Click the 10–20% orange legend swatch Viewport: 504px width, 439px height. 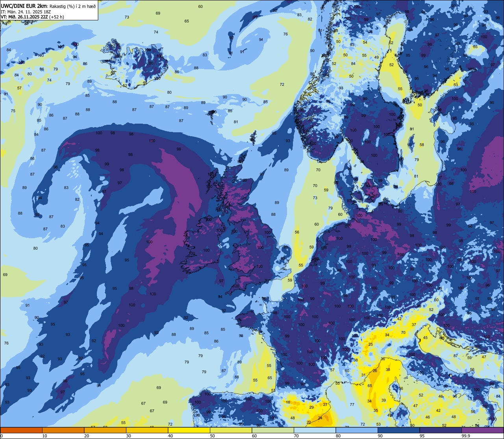(x=63, y=430)
